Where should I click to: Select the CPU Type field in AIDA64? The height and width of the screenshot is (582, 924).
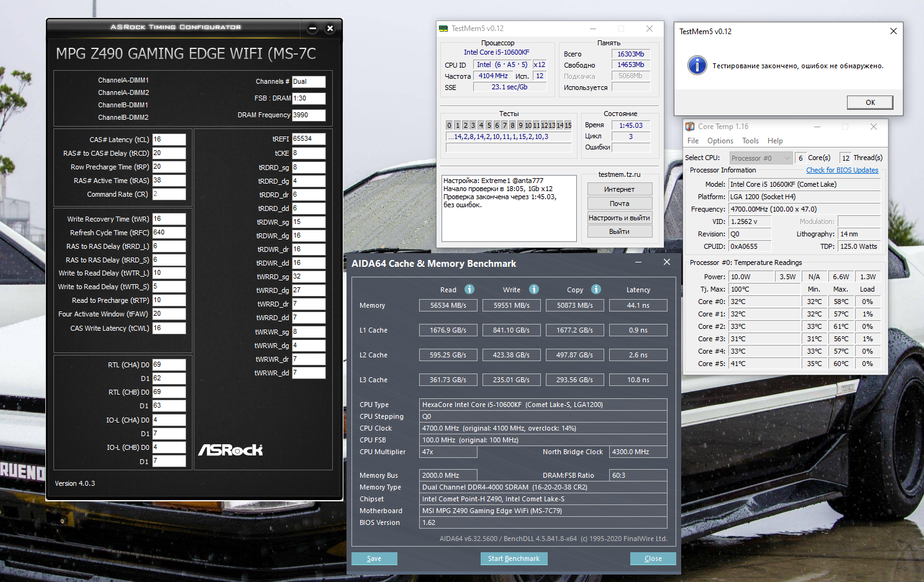pos(543,405)
